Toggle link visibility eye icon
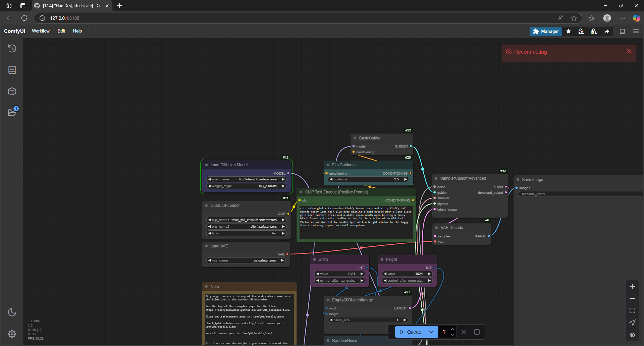Viewport: 644px width, 346px height. pos(632,335)
